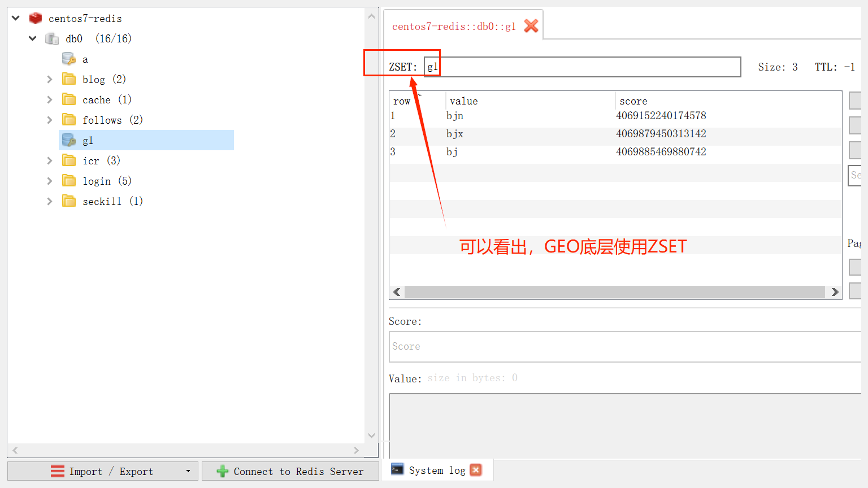Close the centos7-redis::db0::g1 tab
This screenshot has width=868, height=488.
tap(531, 26)
